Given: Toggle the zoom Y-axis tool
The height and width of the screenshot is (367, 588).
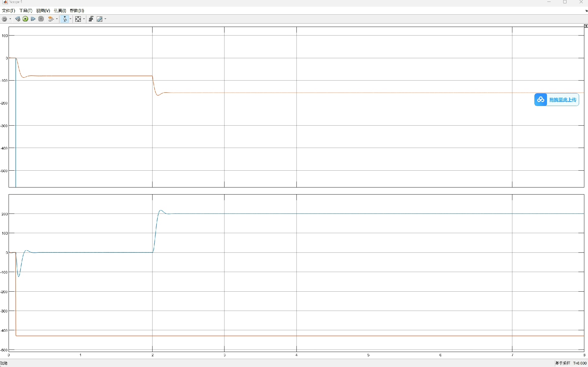Looking at the screenshot, I should 65,19.
